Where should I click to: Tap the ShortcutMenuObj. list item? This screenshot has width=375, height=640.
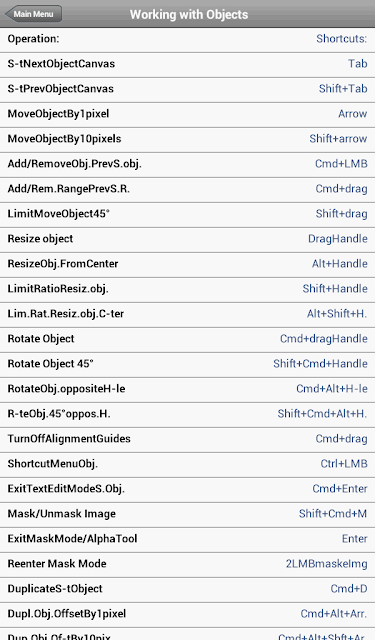(x=187, y=464)
